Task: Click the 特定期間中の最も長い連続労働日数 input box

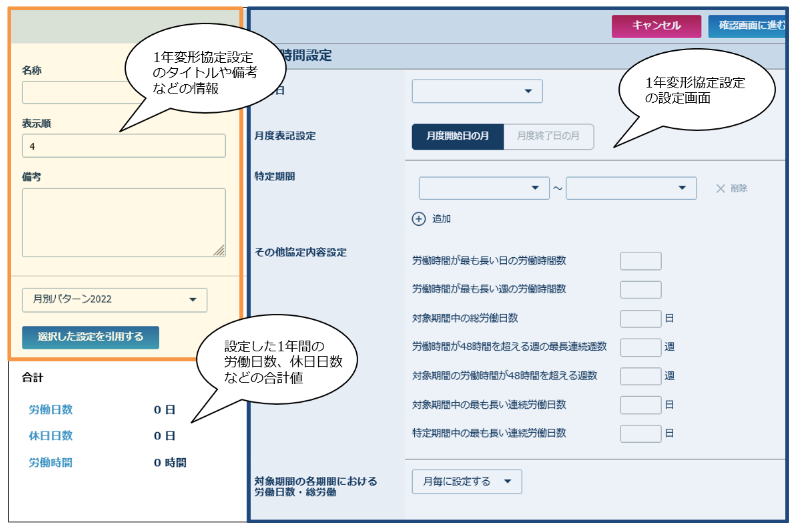Action: point(640,434)
